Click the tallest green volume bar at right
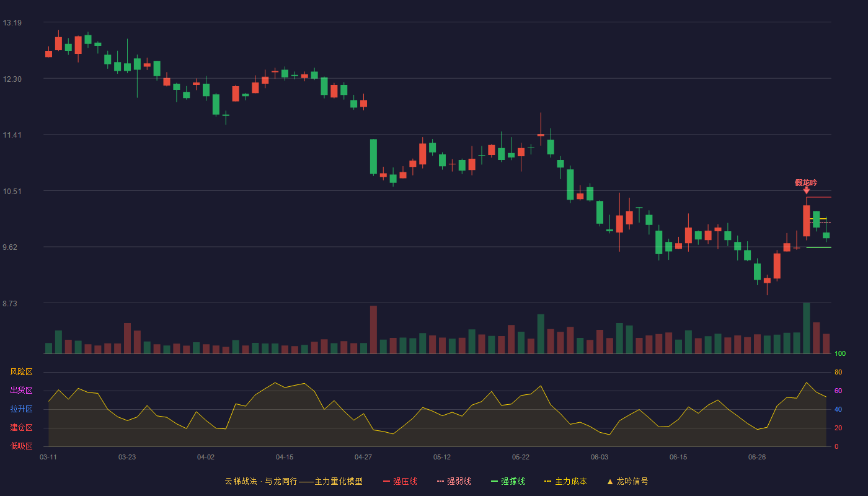The image size is (868, 496). pyautogui.click(x=806, y=329)
